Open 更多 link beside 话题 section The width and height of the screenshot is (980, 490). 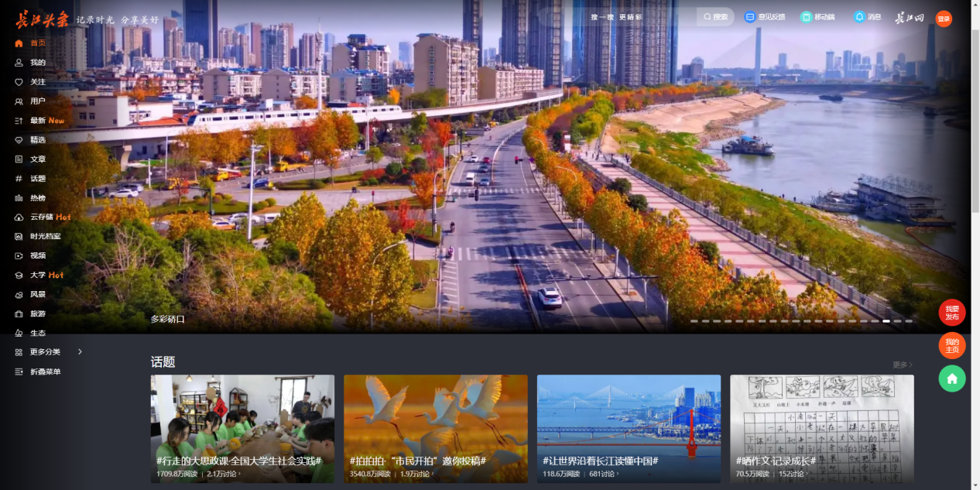[x=902, y=365]
